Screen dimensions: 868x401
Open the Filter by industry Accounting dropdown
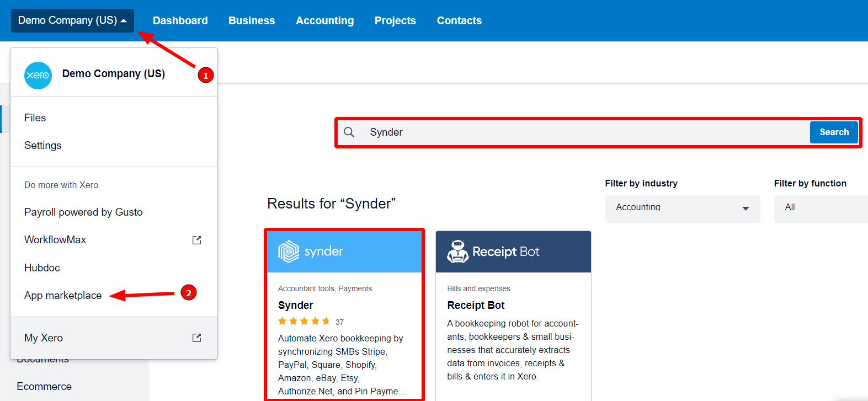pos(682,208)
